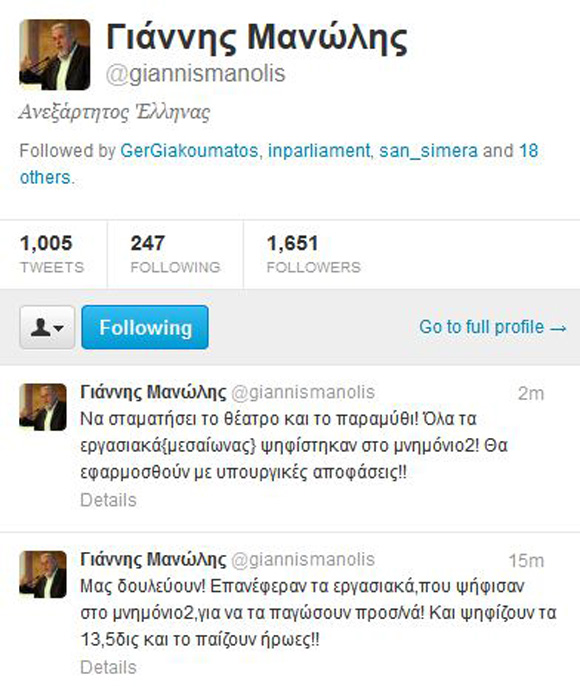Open the user actions dropdown with person icon
580x687 pixels.
[x=47, y=327]
